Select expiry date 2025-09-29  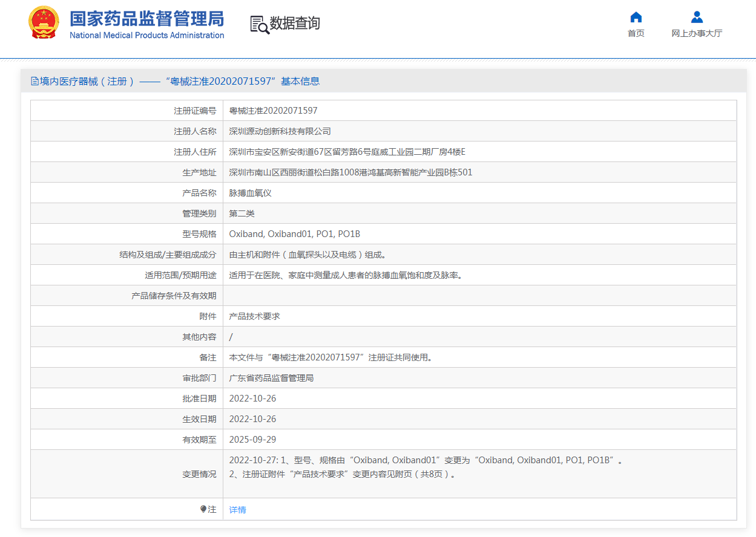(x=252, y=440)
